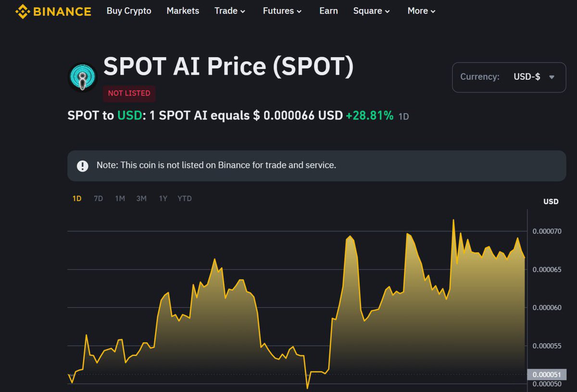This screenshot has height=392, width=577.
Task: Enable the 1Y chart timeframe
Action: [x=163, y=198]
